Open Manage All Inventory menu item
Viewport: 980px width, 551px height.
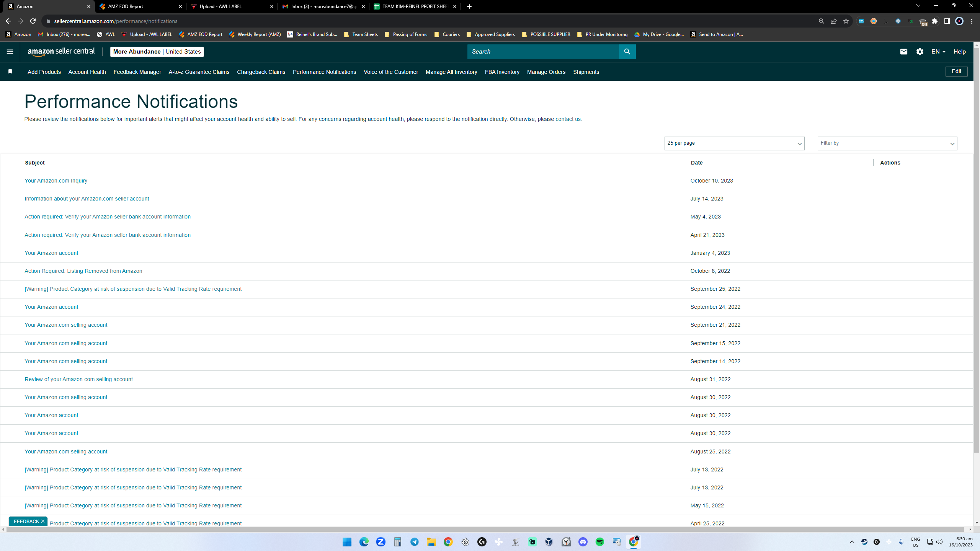click(x=451, y=72)
